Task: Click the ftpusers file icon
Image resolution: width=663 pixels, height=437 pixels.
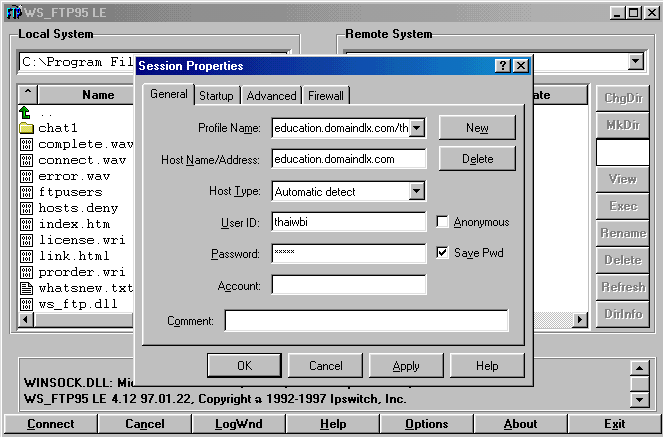Action: [x=26, y=192]
